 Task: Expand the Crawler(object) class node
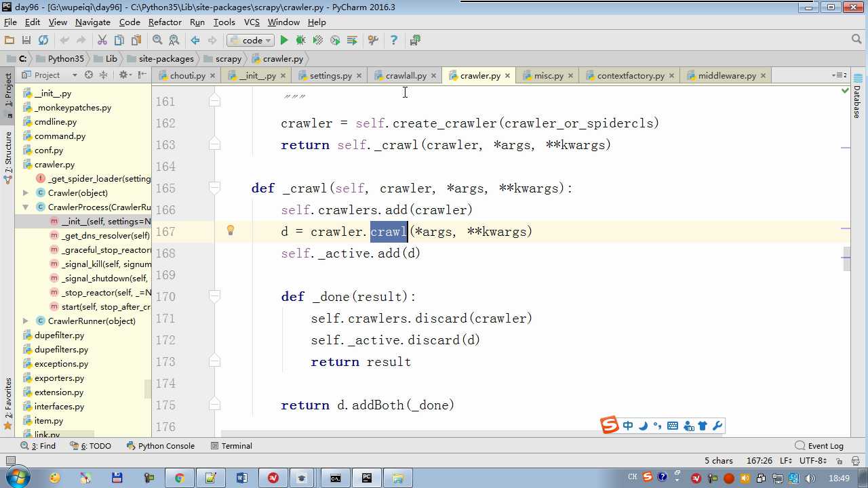(26, 193)
